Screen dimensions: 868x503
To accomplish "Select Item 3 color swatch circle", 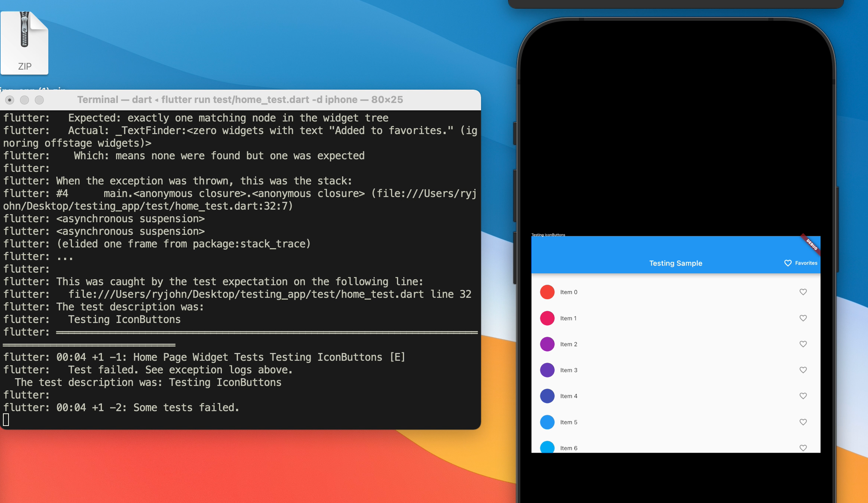I will click(547, 370).
